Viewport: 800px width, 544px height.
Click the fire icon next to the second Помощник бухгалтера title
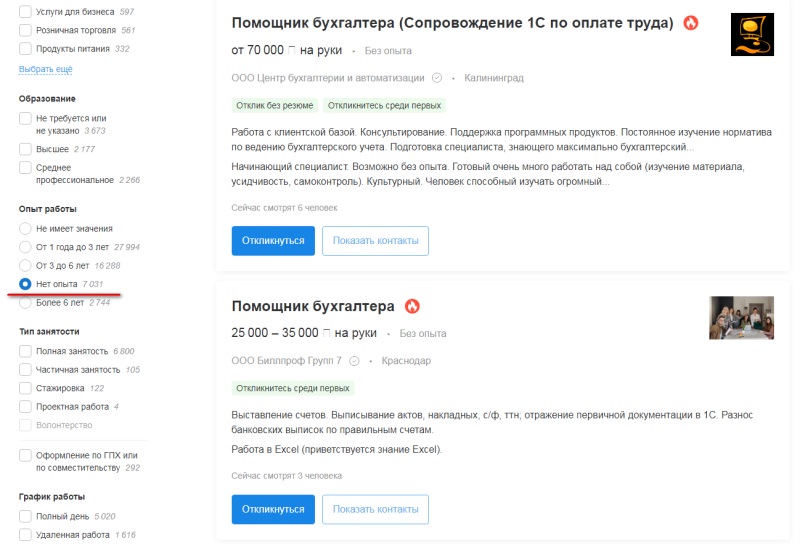(x=412, y=306)
